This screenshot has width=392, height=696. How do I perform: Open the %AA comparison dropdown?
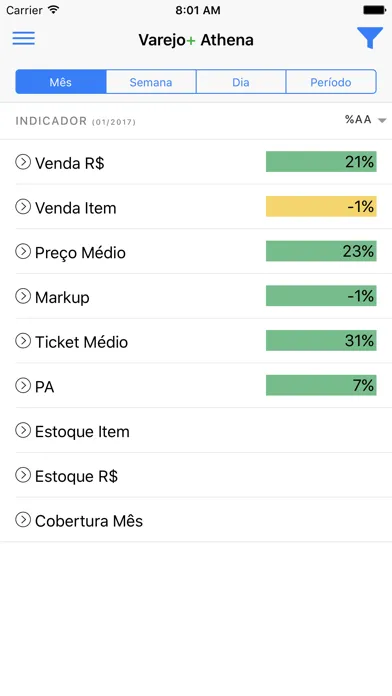point(365,120)
